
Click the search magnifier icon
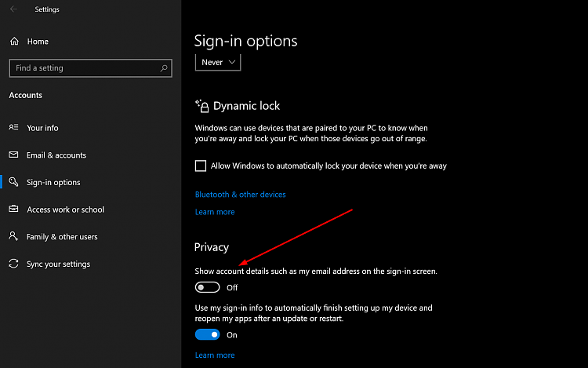164,68
